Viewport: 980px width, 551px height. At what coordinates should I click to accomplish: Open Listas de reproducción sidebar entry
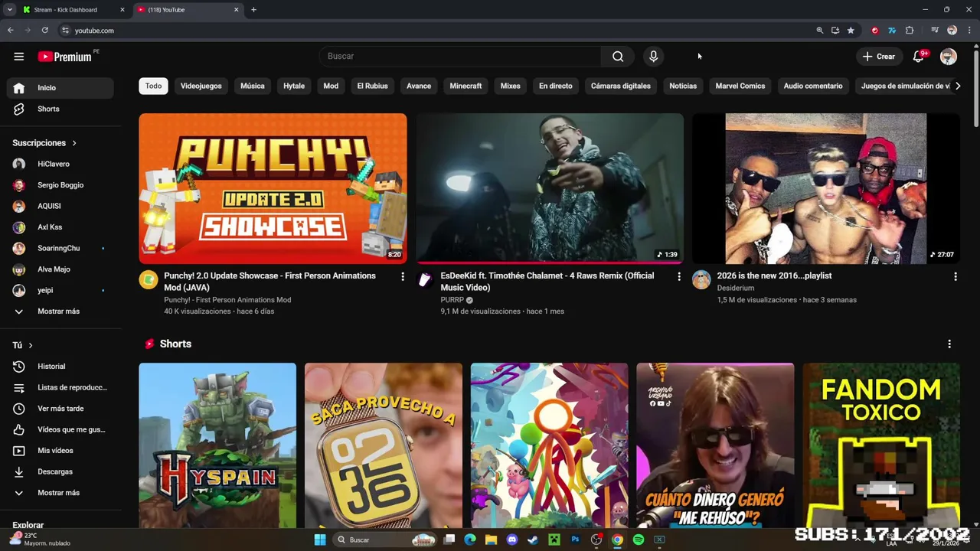61,387
